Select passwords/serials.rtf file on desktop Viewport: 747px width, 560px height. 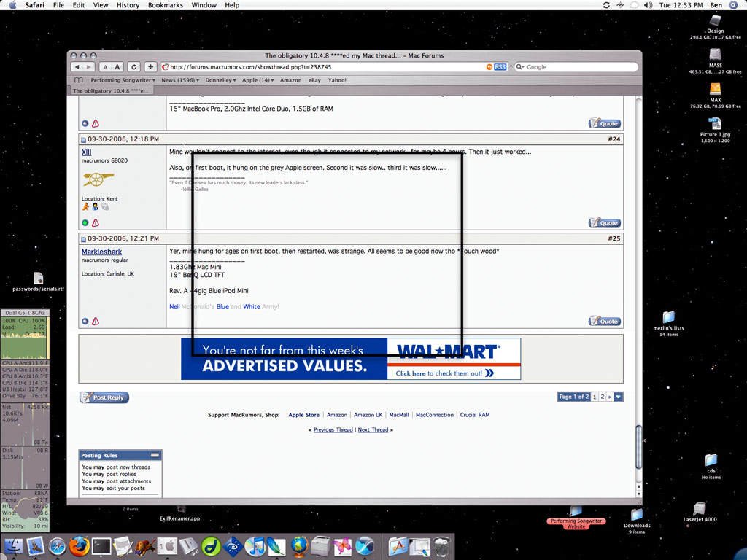tap(39, 278)
